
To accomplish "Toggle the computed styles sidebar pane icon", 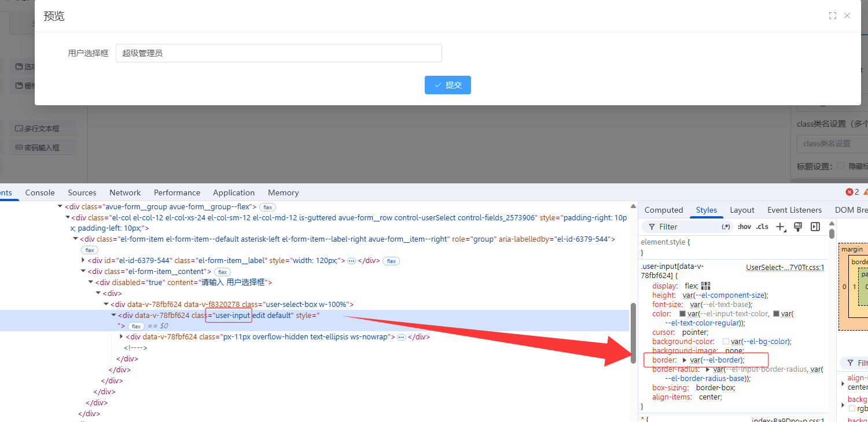I will [815, 227].
